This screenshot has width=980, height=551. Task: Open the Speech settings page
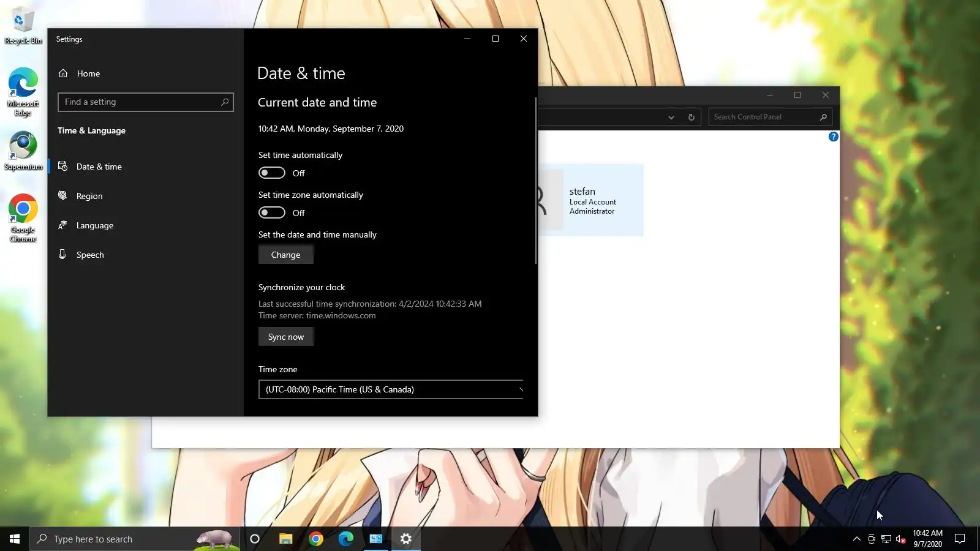click(x=146, y=255)
